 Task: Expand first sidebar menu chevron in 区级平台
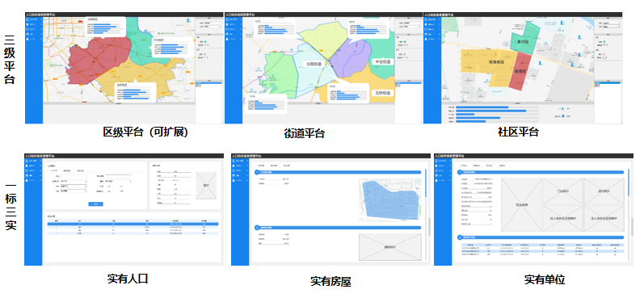point(41,19)
